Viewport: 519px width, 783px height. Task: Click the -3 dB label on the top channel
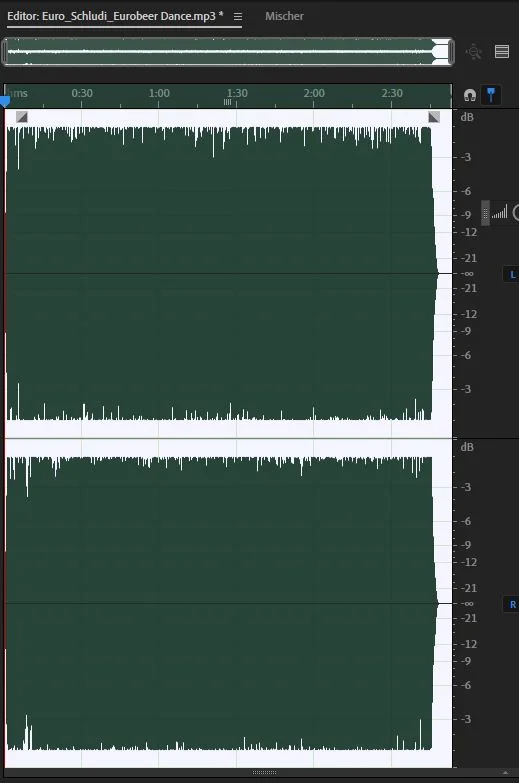466,157
